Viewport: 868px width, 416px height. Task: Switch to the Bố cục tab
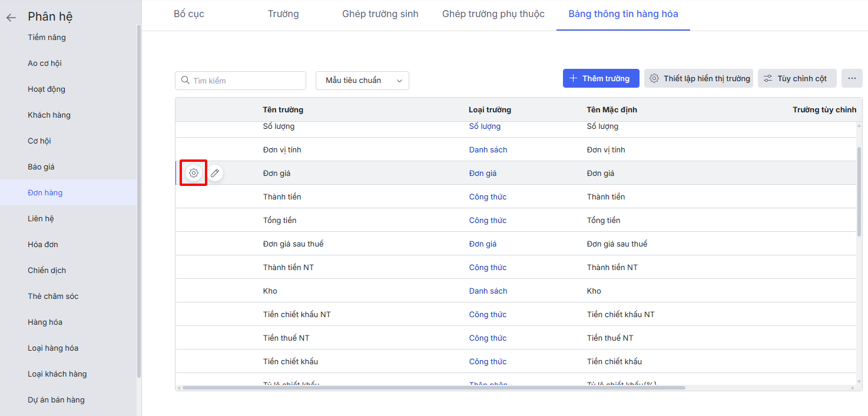(x=189, y=14)
